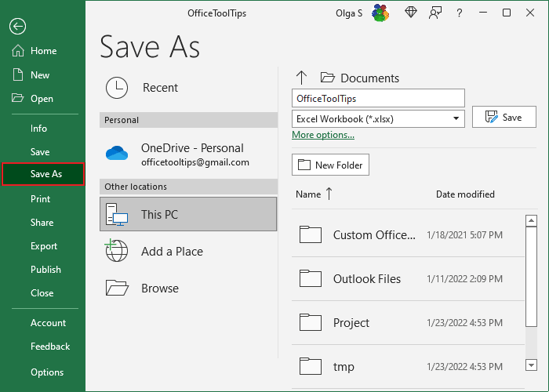Click the tmp folder name
549x392 pixels.
coord(344,367)
